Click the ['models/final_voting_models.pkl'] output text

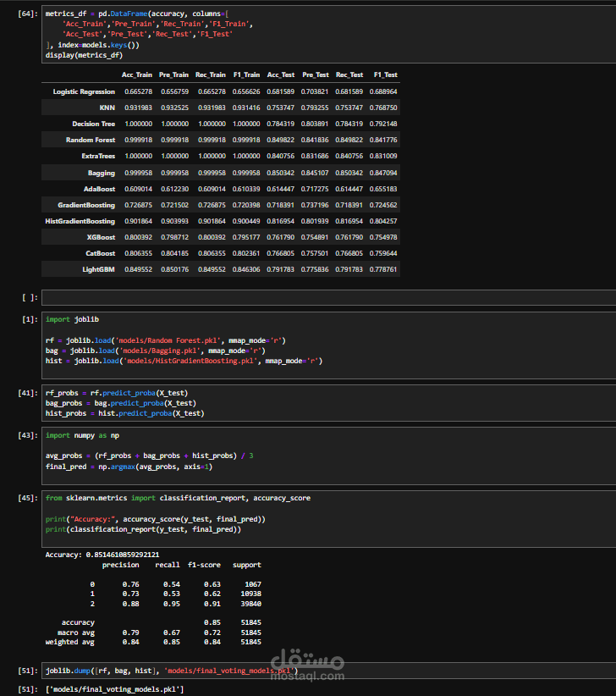coord(115,689)
